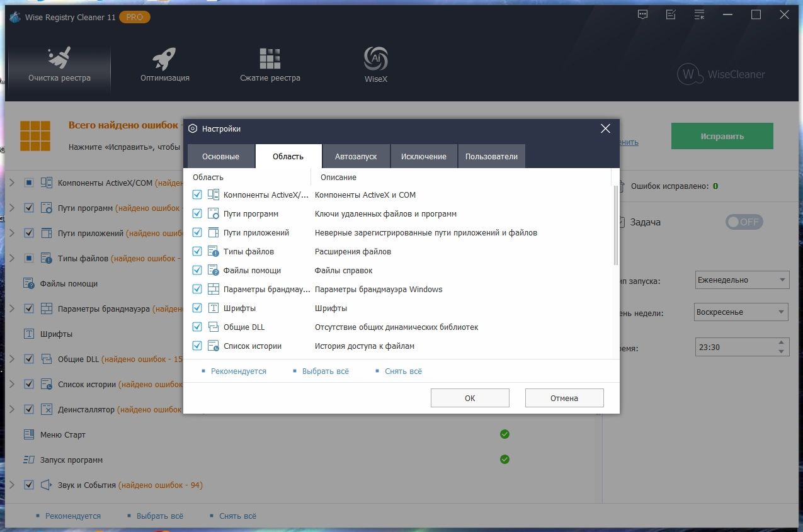This screenshot has height=532, width=803.
Task: Click the Файлы помощи icon in main list
Action: tap(29, 283)
